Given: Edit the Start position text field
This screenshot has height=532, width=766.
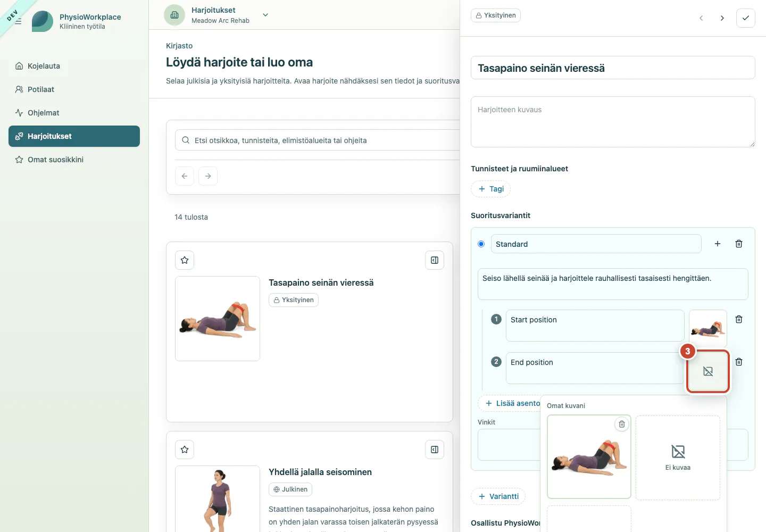Looking at the screenshot, I should 595,326.
